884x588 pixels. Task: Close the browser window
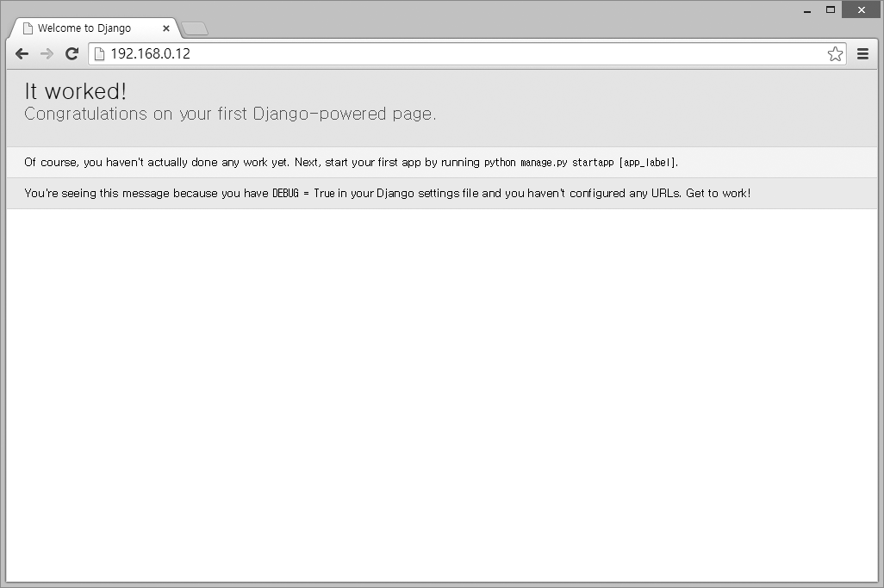click(x=861, y=10)
